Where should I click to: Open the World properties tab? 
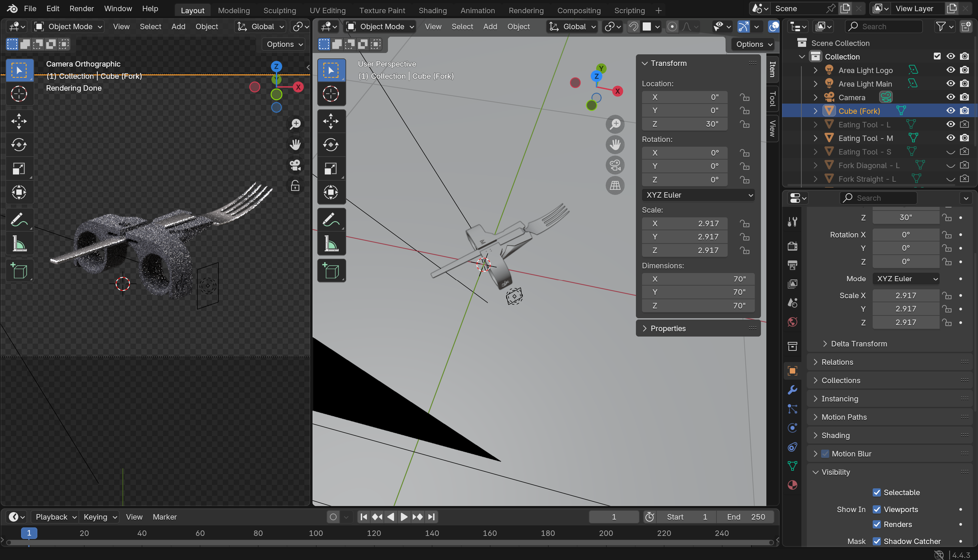(x=792, y=322)
